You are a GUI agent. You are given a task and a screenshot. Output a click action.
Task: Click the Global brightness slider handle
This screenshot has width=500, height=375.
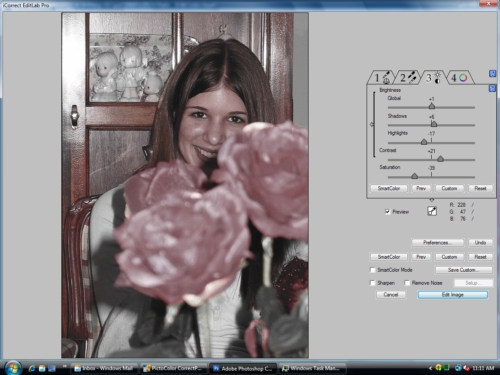[x=432, y=106]
